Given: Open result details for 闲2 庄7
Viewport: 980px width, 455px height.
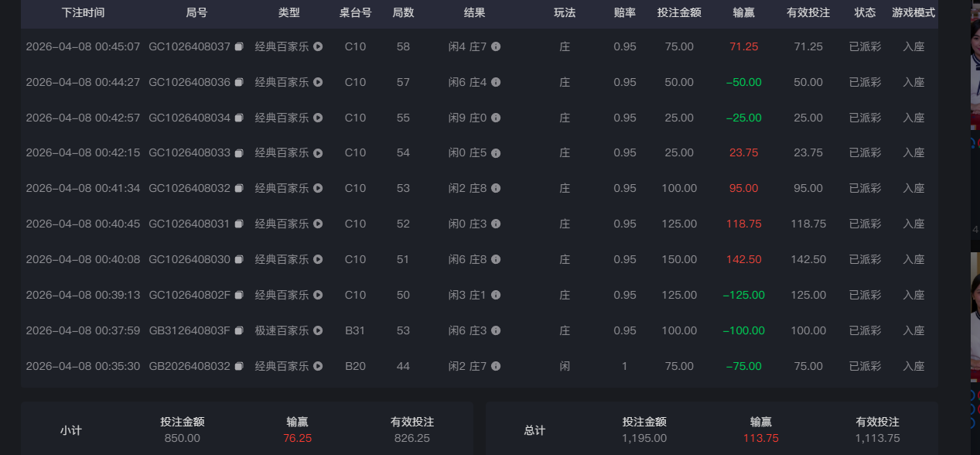Looking at the screenshot, I should (496, 366).
